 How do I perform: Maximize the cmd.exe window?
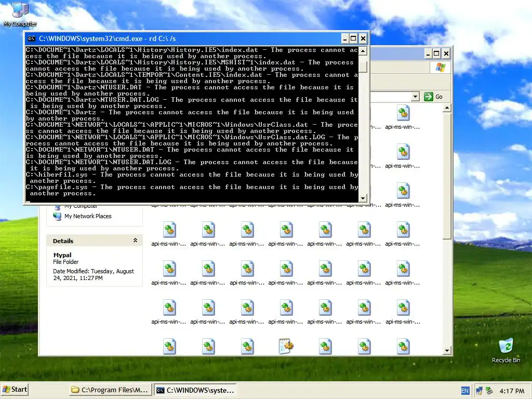353,38
